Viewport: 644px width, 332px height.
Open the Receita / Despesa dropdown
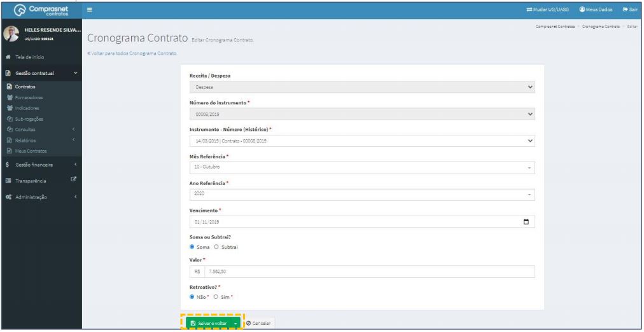pyautogui.click(x=362, y=87)
